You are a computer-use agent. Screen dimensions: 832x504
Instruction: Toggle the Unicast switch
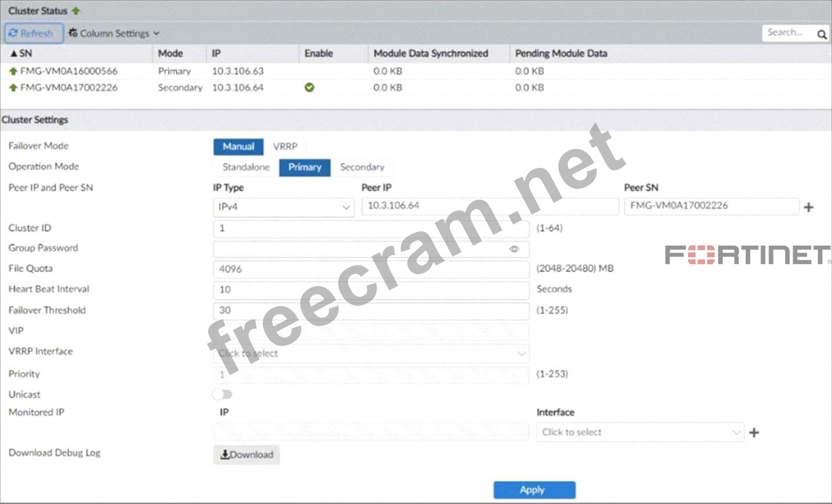coord(222,394)
